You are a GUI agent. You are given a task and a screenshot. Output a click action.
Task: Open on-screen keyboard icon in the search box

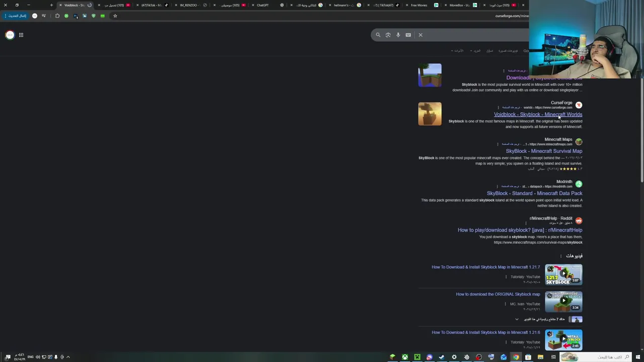[408, 35]
